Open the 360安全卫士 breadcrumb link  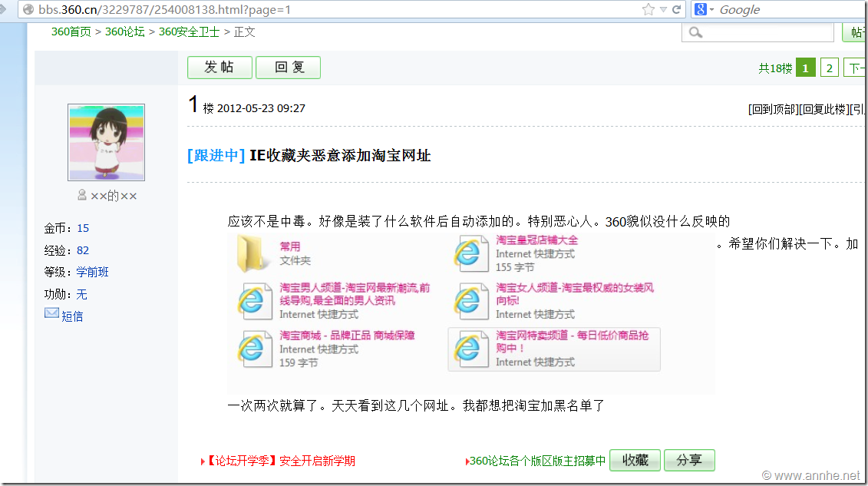coord(189,31)
